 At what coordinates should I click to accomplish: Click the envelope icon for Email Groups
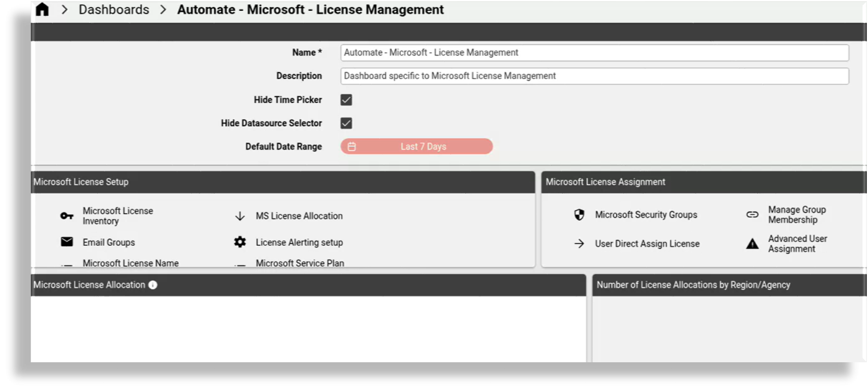67,242
